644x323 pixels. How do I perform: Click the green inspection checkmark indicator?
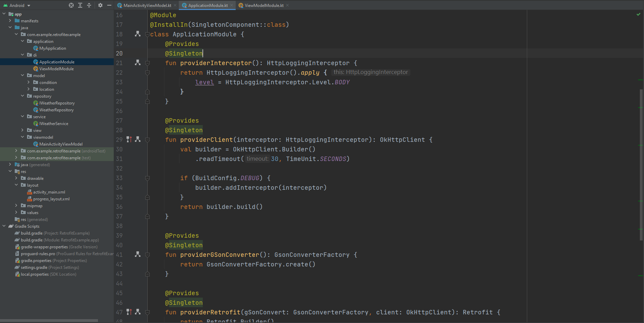[x=639, y=14]
